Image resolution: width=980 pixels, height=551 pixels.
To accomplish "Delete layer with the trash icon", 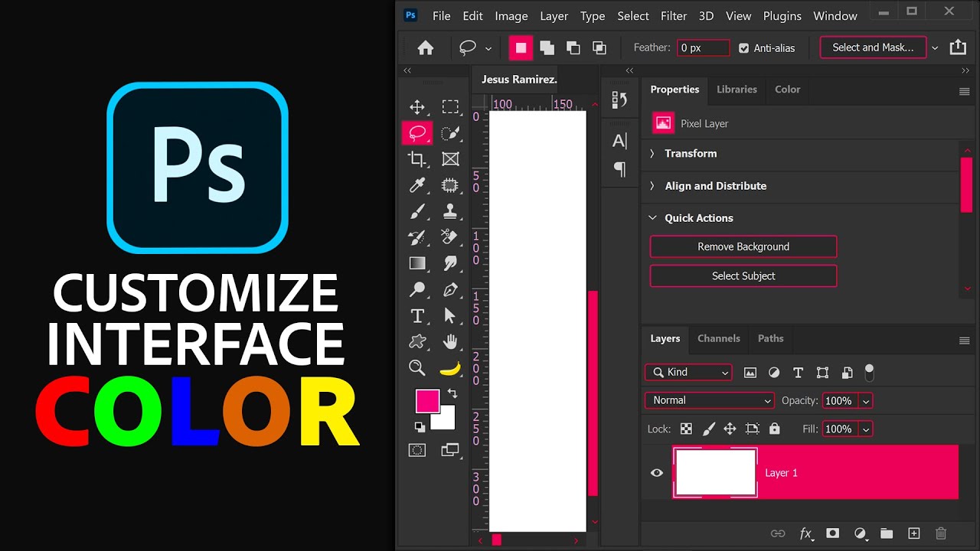I will pos(941,533).
